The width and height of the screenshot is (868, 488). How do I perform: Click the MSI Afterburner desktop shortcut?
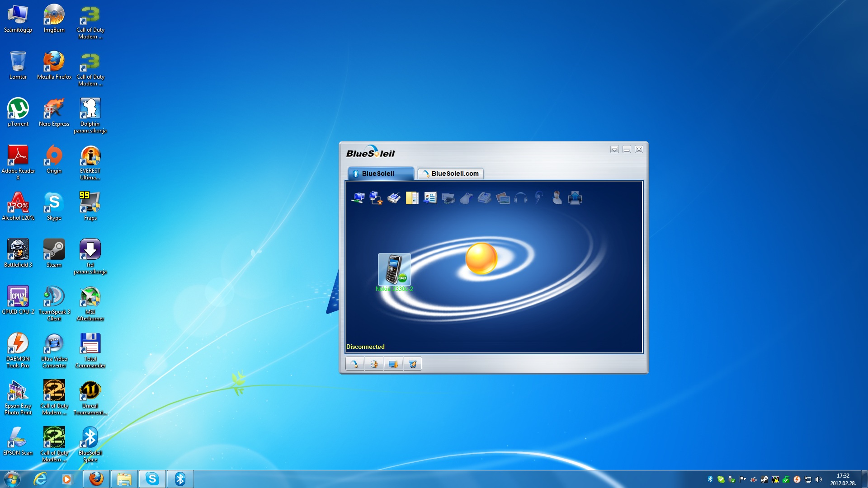[90, 304]
